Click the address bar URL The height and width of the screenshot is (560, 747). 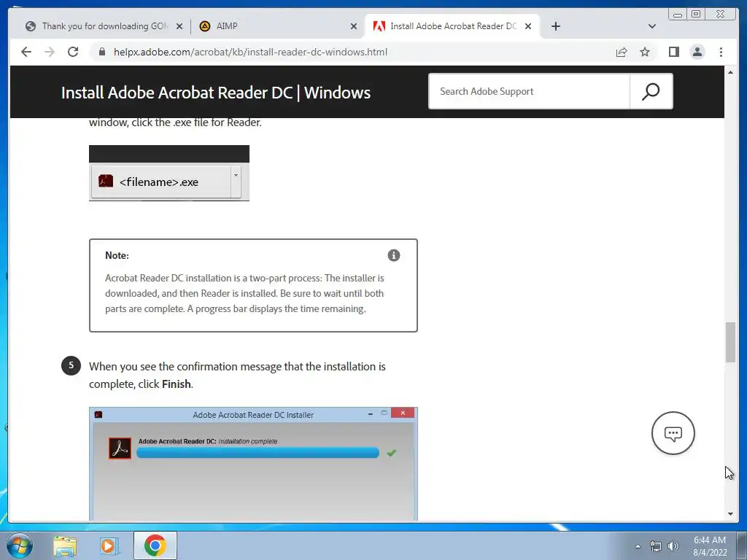click(250, 52)
